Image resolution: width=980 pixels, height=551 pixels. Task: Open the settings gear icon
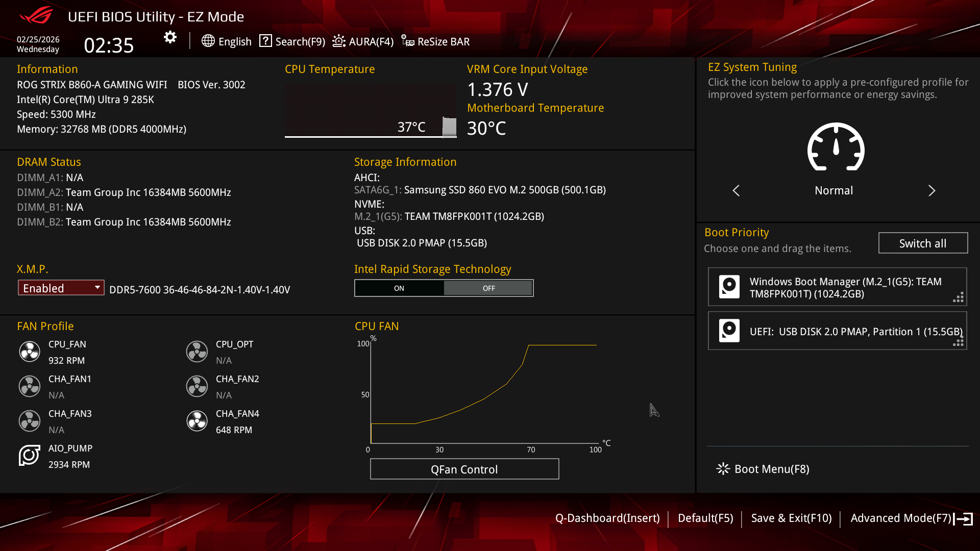tap(170, 37)
